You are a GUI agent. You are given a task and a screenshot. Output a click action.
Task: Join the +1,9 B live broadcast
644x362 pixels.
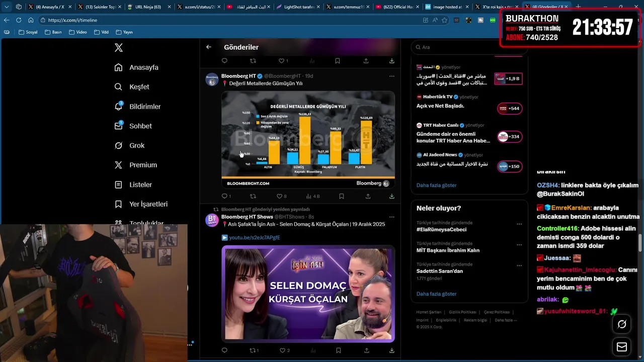pos(508,79)
